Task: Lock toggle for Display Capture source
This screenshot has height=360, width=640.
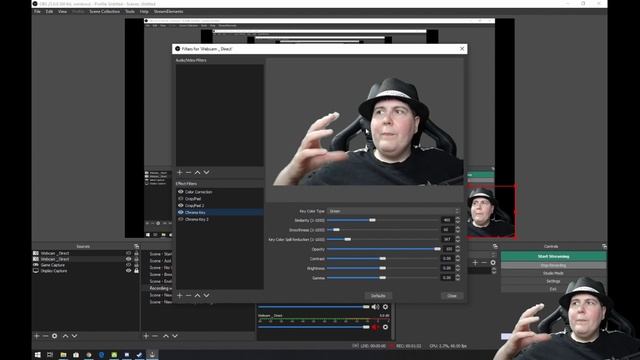Action: pos(136,271)
